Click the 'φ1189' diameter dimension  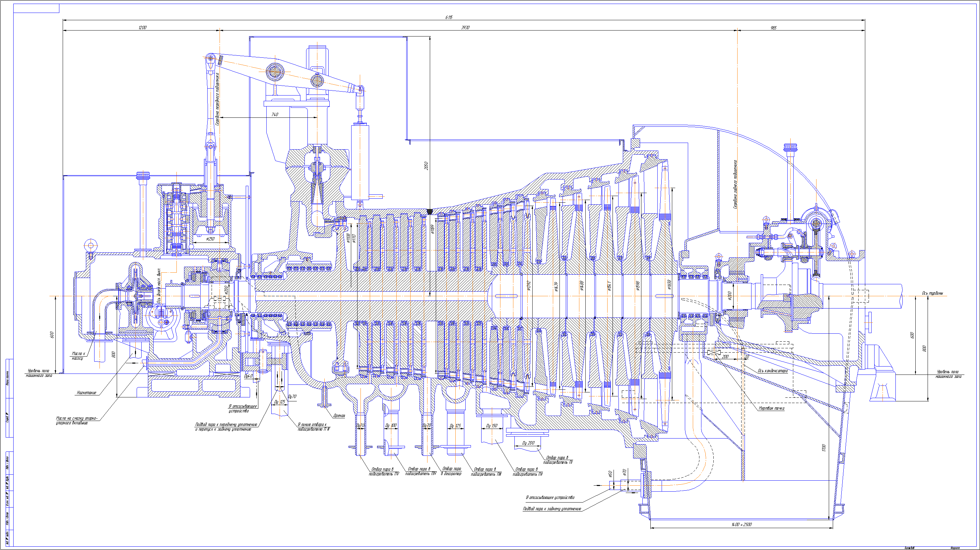click(432, 229)
